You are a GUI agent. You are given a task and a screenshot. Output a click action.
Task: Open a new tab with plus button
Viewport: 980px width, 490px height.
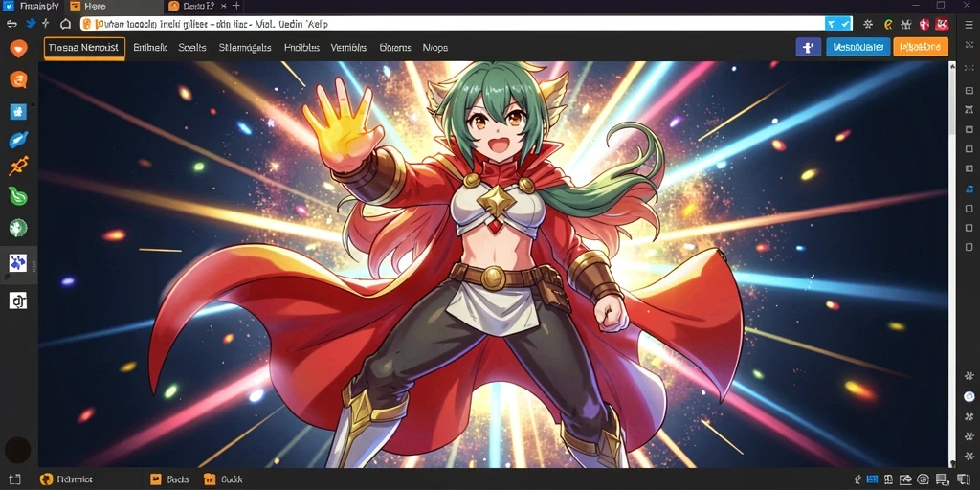pyautogui.click(x=236, y=6)
